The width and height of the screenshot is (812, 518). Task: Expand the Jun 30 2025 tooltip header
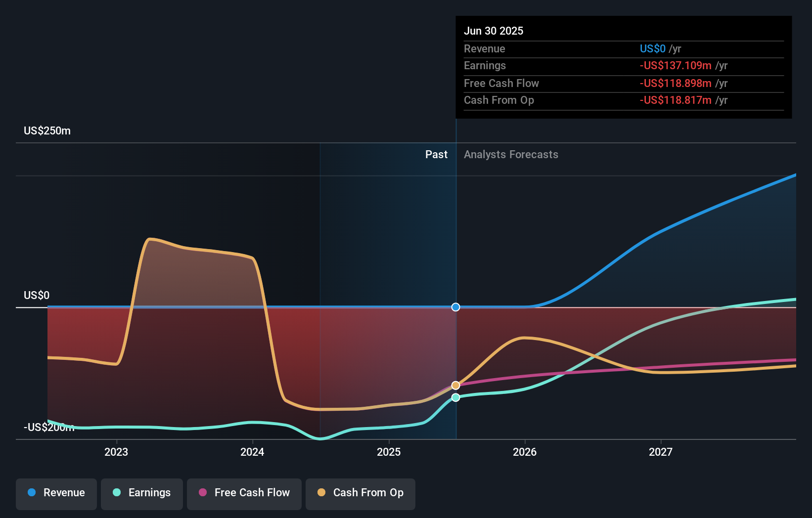(x=494, y=31)
